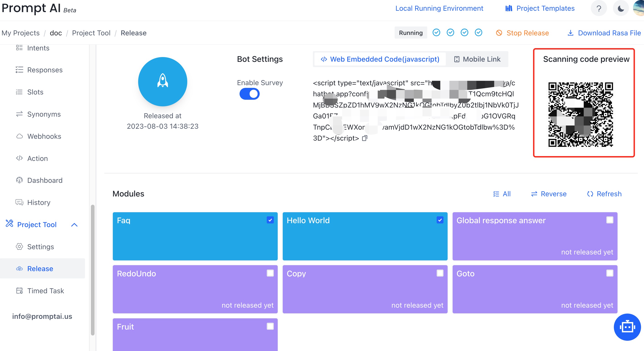This screenshot has width=644, height=351.
Task: Click the Action code brackets icon
Action: point(19,158)
